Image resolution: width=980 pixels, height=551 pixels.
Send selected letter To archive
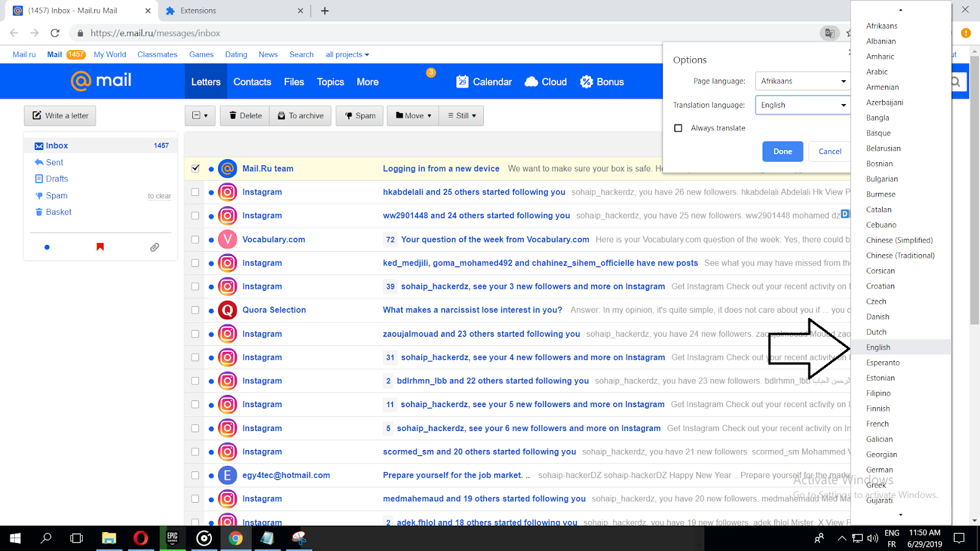[300, 116]
